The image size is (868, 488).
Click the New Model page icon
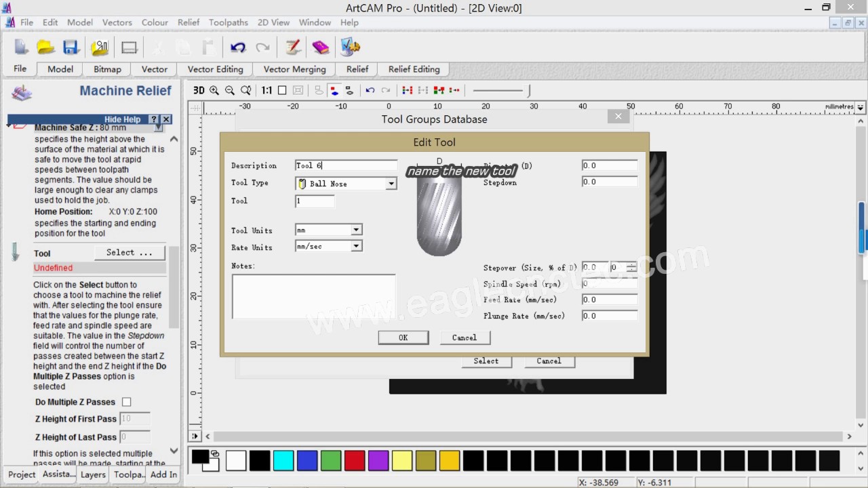(21, 47)
